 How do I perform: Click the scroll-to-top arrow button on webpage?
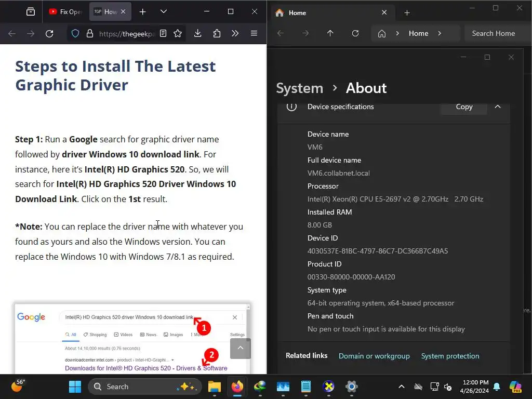pos(240,349)
